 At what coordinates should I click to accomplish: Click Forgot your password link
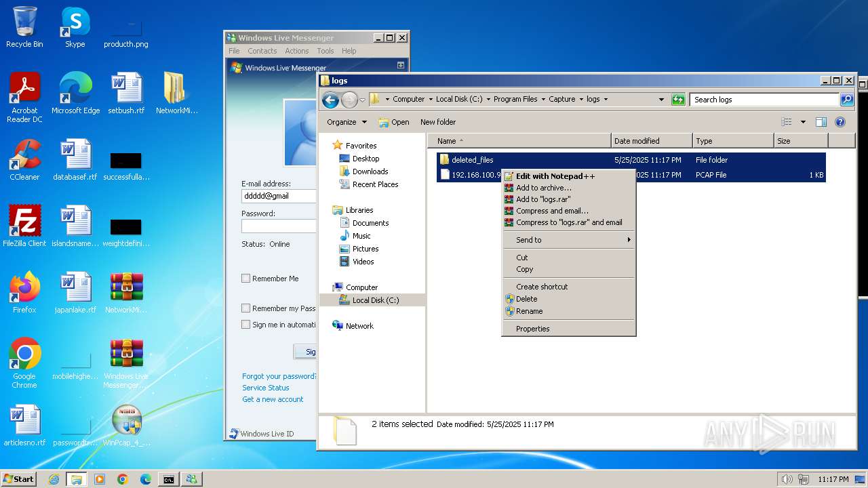pos(279,376)
